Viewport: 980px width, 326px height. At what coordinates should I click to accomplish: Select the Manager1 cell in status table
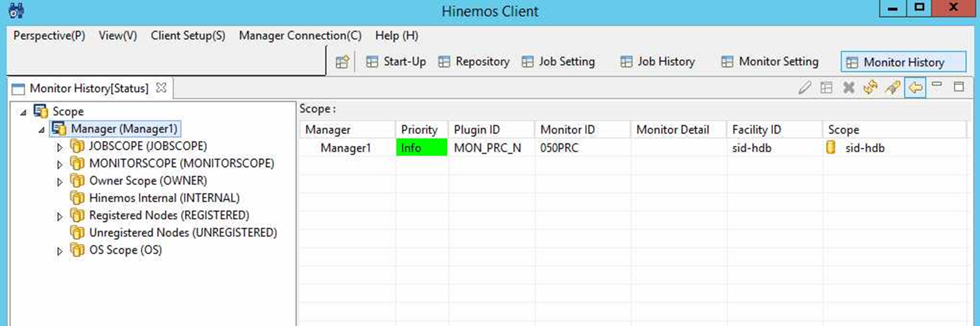[x=347, y=148]
